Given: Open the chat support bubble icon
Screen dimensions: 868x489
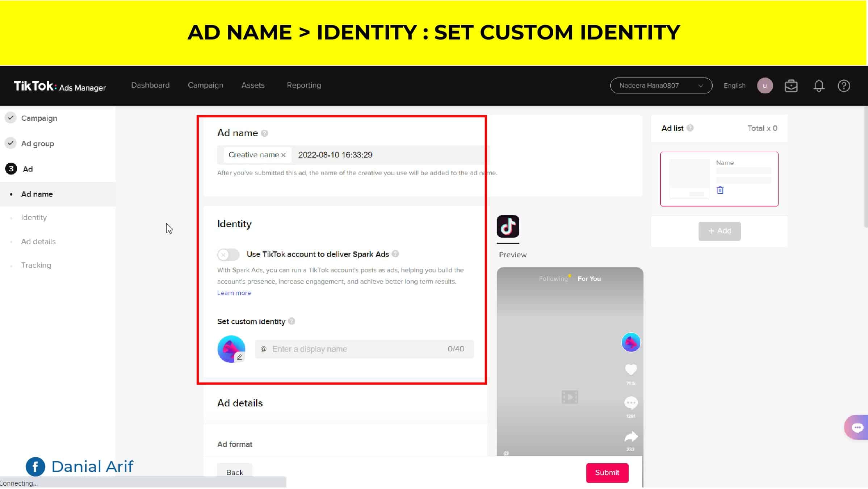Looking at the screenshot, I should point(857,427).
